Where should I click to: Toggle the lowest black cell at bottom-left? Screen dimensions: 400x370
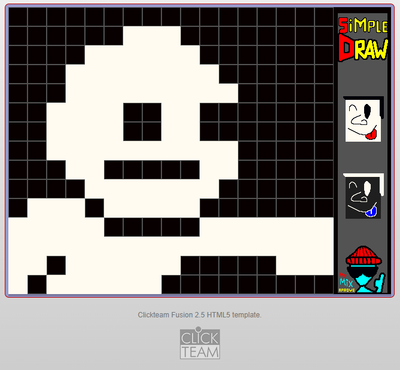pyautogui.click(x=37, y=285)
